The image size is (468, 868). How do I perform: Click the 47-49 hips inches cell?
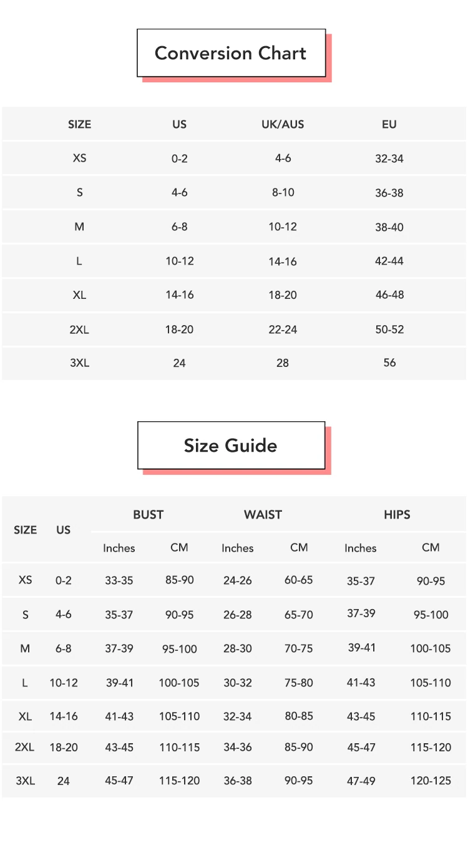(361, 781)
